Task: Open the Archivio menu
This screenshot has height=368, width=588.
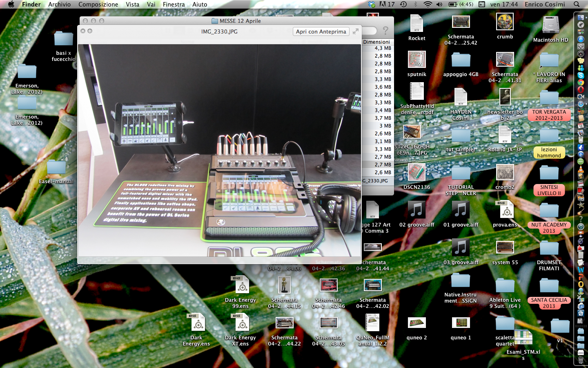Action: pos(59,4)
